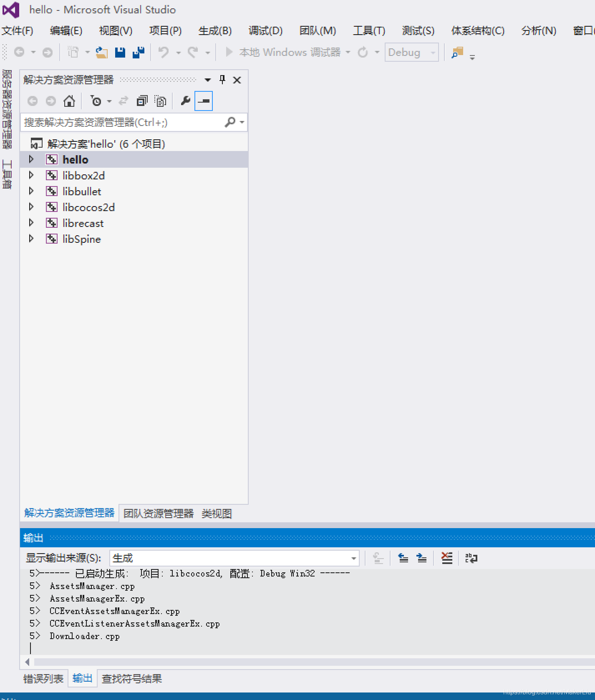Save the current file with the Save icon
The height and width of the screenshot is (700, 595).
tap(120, 52)
